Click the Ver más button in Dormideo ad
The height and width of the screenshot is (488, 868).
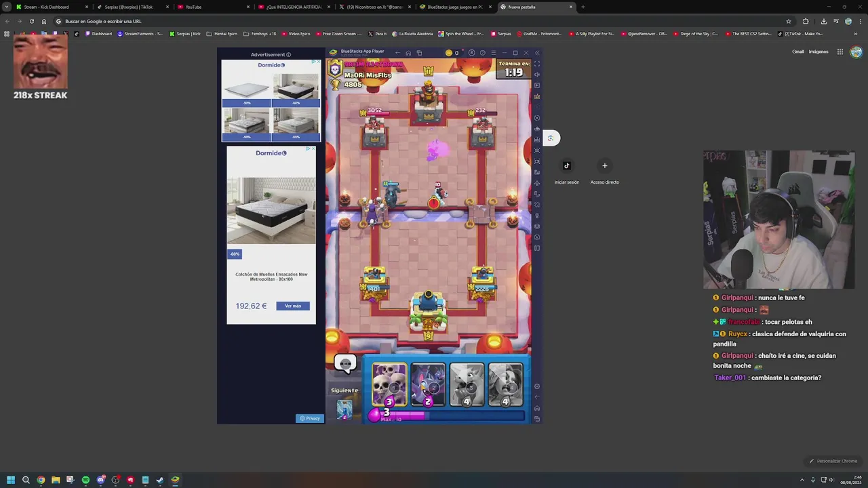pos(293,306)
